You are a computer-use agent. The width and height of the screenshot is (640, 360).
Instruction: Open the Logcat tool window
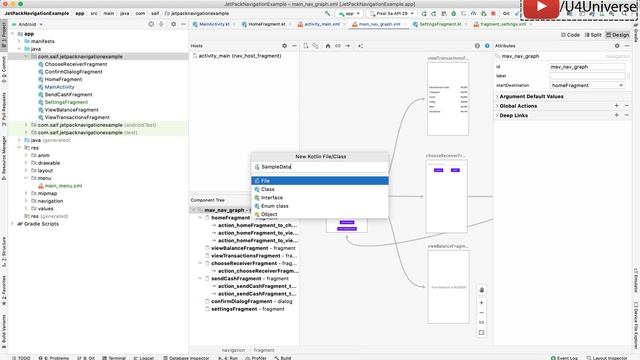coord(144,358)
